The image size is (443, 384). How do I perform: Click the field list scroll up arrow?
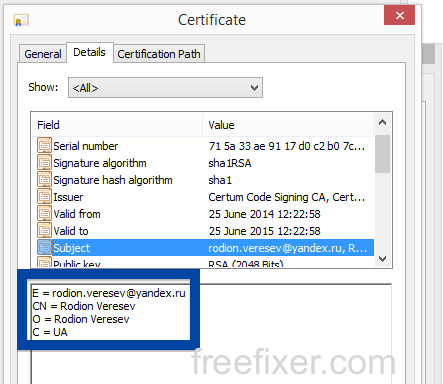coord(383,122)
